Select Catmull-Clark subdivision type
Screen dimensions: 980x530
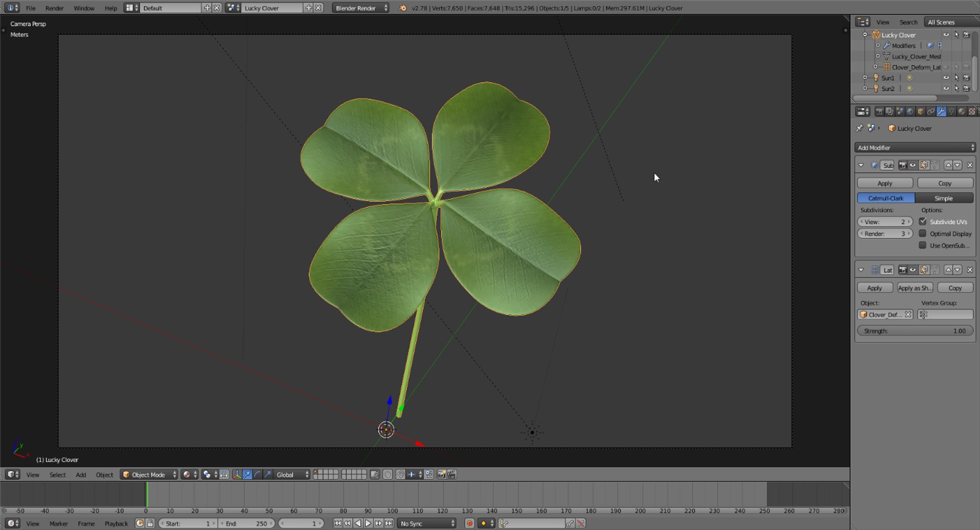click(x=886, y=198)
